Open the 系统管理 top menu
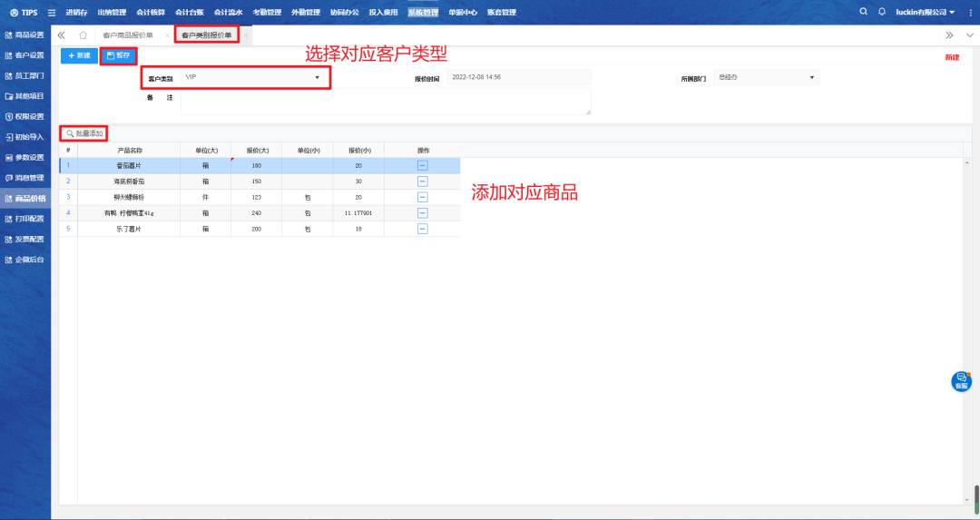 (x=423, y=13)
